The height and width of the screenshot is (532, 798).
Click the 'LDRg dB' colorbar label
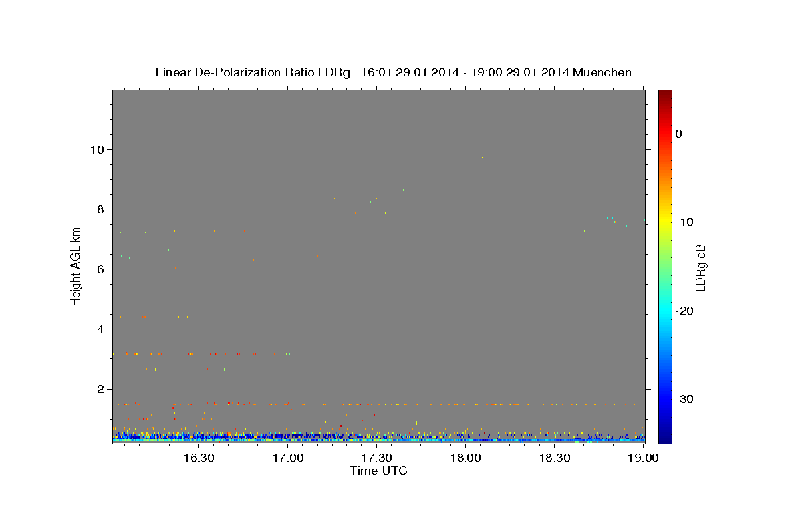pyautogui.click(x=700, y=267)
